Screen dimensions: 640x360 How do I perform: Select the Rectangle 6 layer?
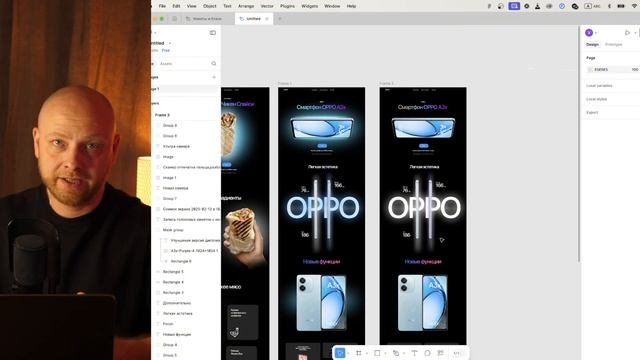tap(181, 261)
